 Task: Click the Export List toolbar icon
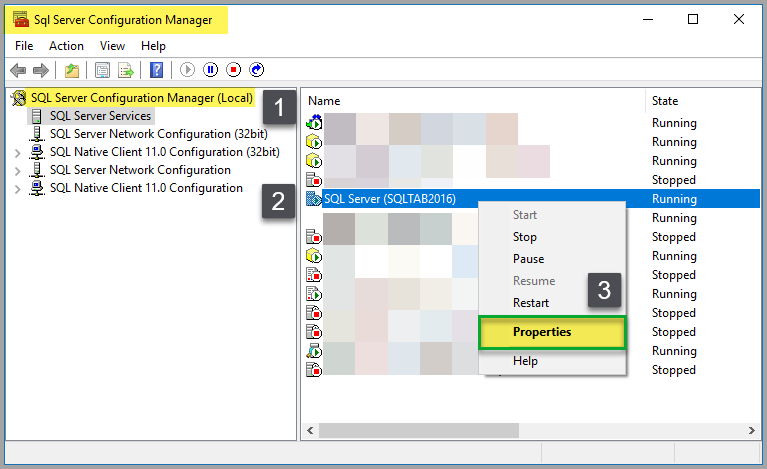tap(126, 70)
